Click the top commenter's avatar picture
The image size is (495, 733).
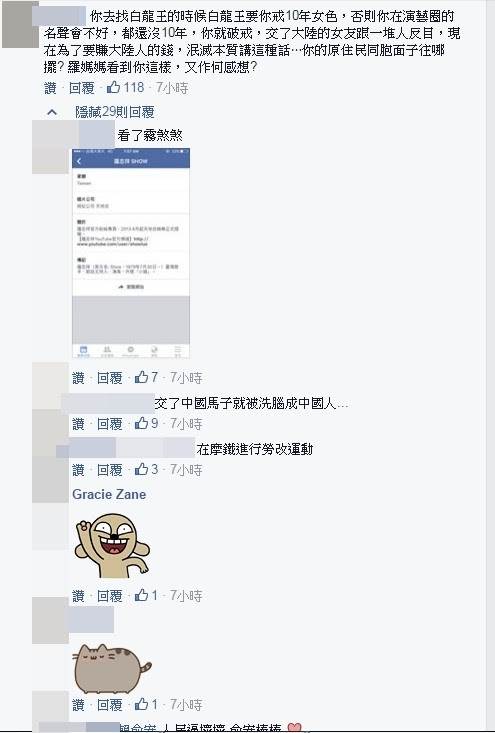tap(20, 24)
